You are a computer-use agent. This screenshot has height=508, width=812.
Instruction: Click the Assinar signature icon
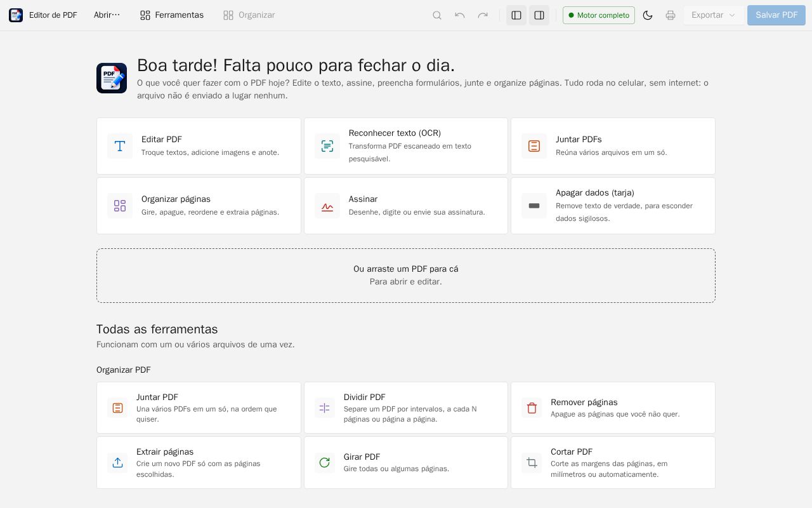[x=327, y=206]
